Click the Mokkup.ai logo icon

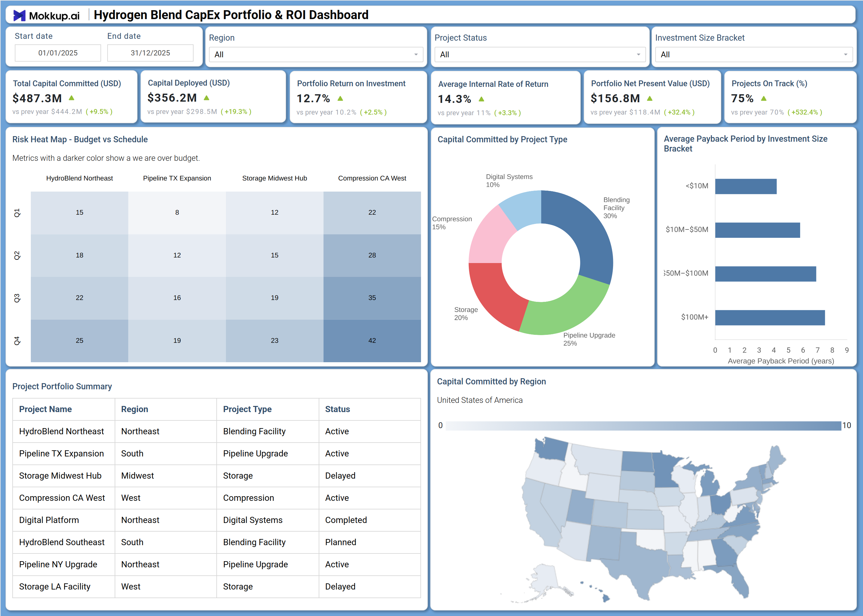click(19, 15)
